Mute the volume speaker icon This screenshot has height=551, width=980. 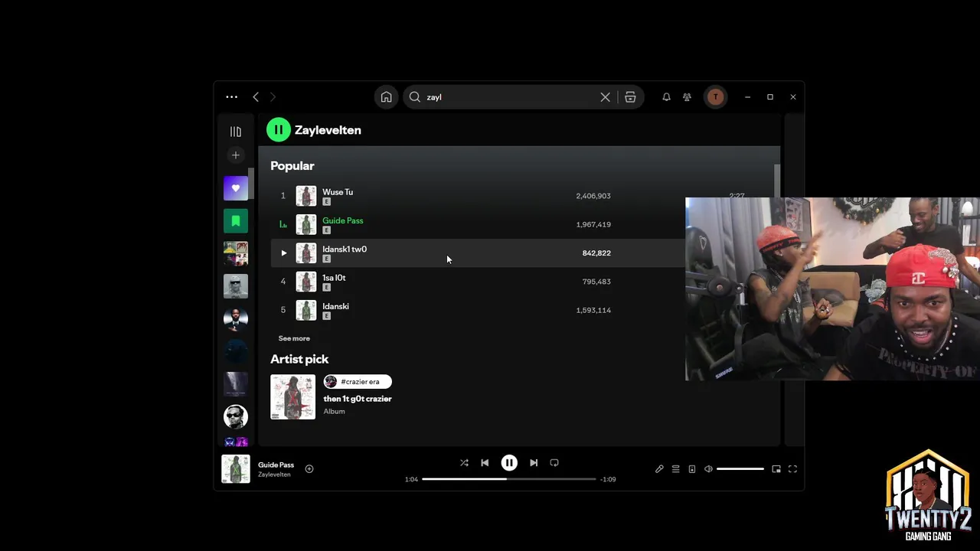tap(708, 469)
